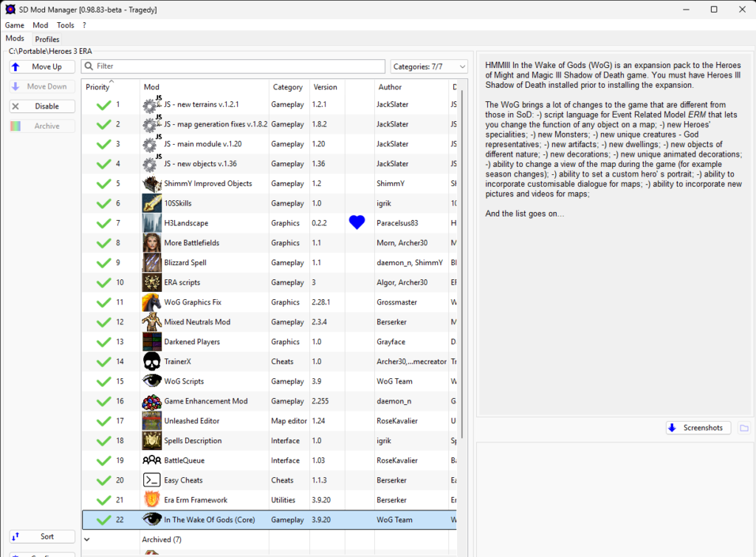Sort by the Version column header
756x557 pixels.
pos(327,87)
